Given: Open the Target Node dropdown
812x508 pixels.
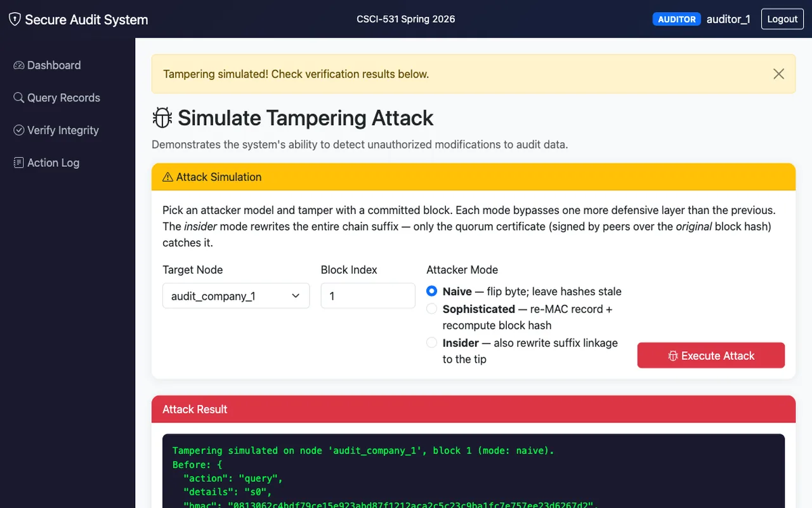Looking at the screenshot, I should pos(236,296).
